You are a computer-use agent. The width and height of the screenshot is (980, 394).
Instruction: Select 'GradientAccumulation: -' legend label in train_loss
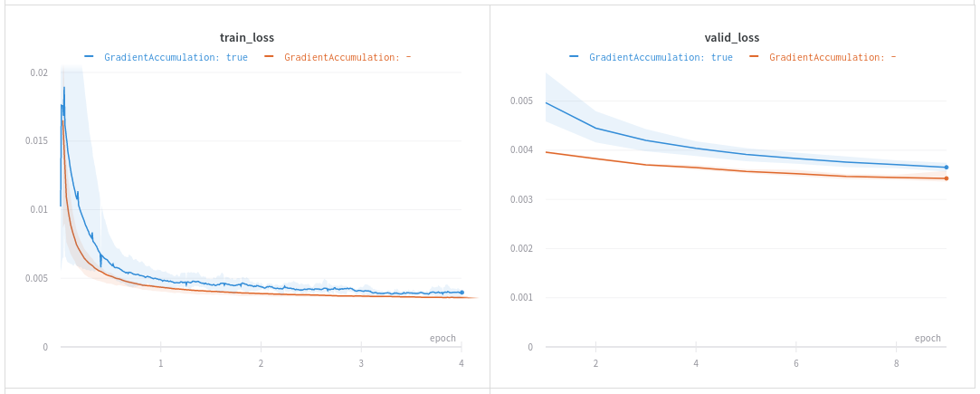point(347,57)
